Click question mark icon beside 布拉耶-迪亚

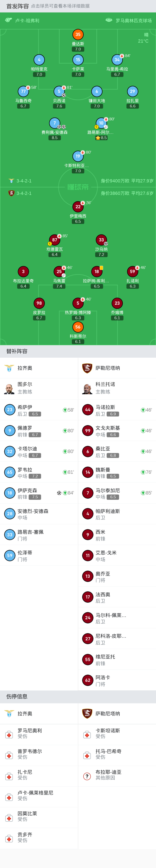[87, 776]
